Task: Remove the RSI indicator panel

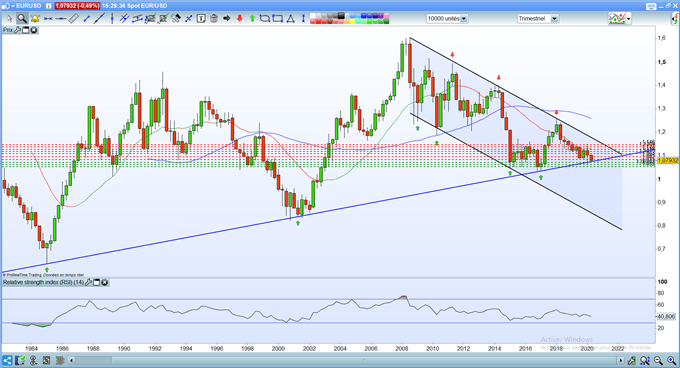Action: (105, 282)
